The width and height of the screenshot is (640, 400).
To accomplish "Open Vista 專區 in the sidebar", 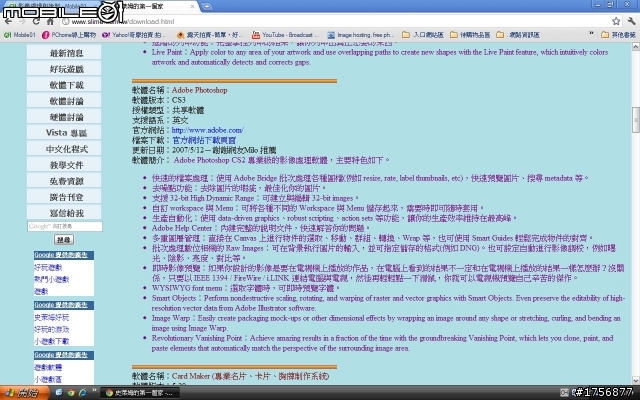I will tap(64, 133).
